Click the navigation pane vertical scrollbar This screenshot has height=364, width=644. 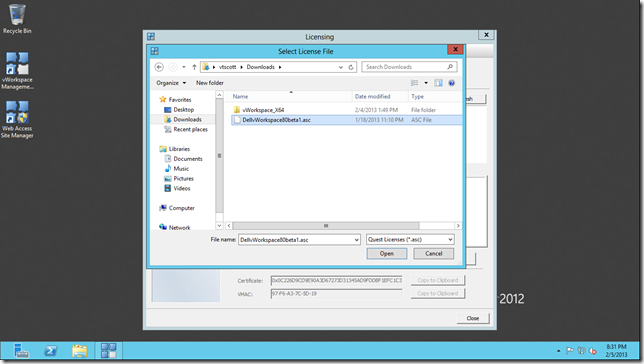[x=219, y=156]
